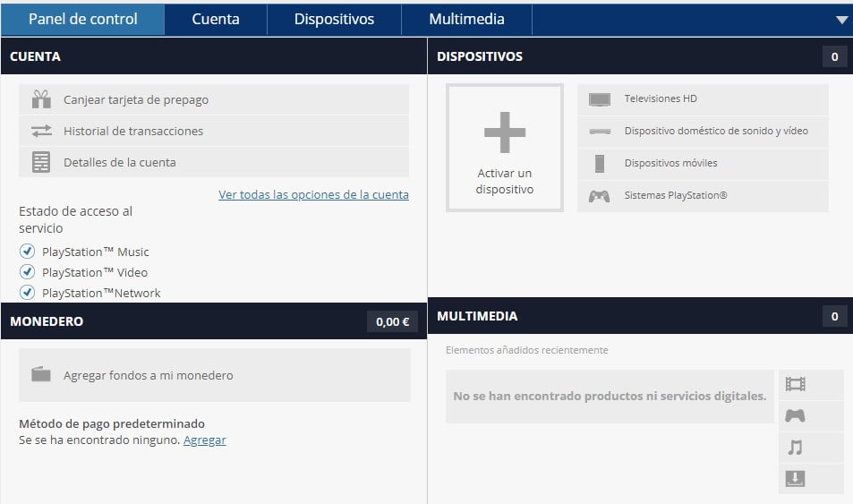Click the transfer arrows icon for Historial de transacciones
This screenshot has height=504, width=853.
(41, 131)
